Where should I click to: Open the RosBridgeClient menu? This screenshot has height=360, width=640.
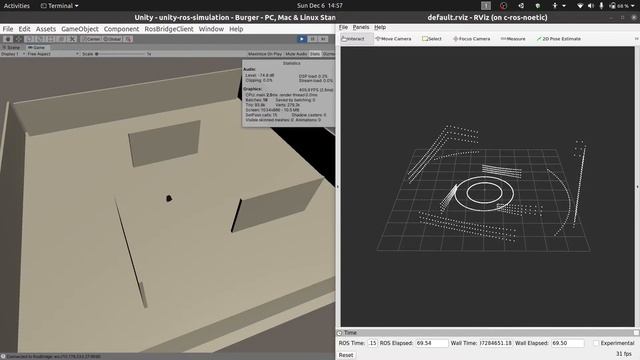point(169,29)
